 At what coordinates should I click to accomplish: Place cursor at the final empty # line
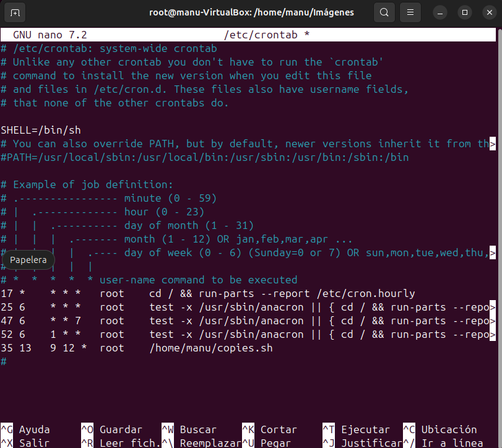pos(4,361)
